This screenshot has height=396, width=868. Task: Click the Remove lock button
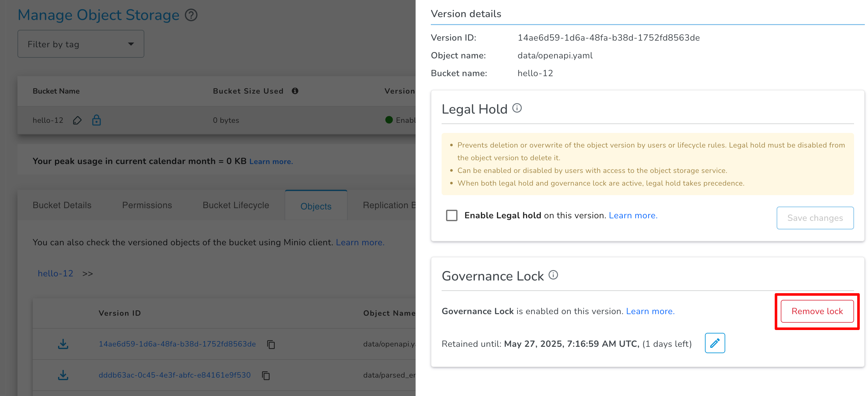817,311
